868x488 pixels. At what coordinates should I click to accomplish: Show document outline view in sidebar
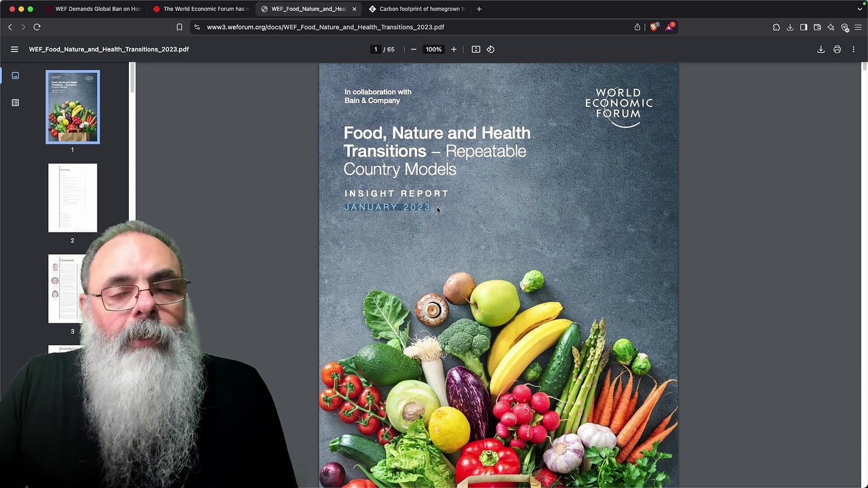tap(15, 102)
